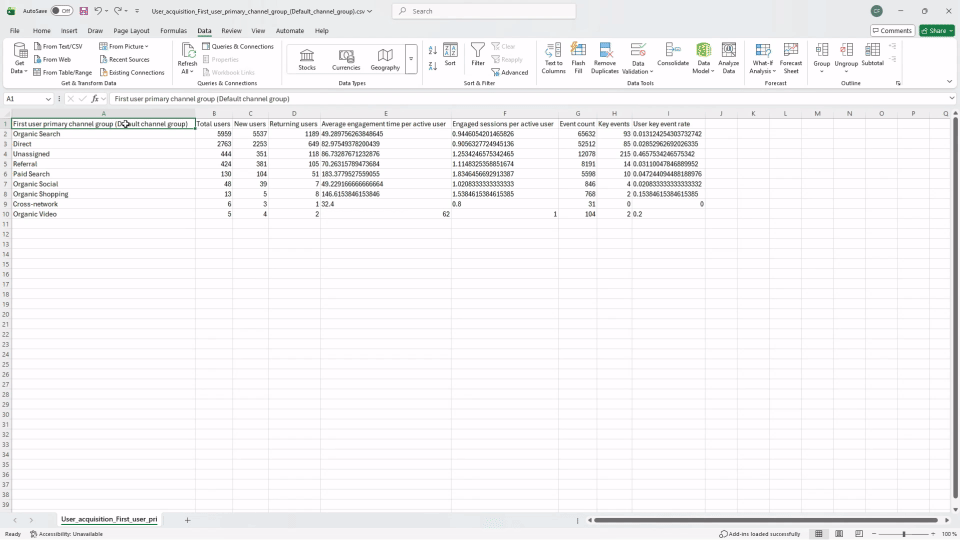Collapse the ribbon with chevron
Viewport: 960px width, 540px height.
pyautogui.click(x=950, y=82)
